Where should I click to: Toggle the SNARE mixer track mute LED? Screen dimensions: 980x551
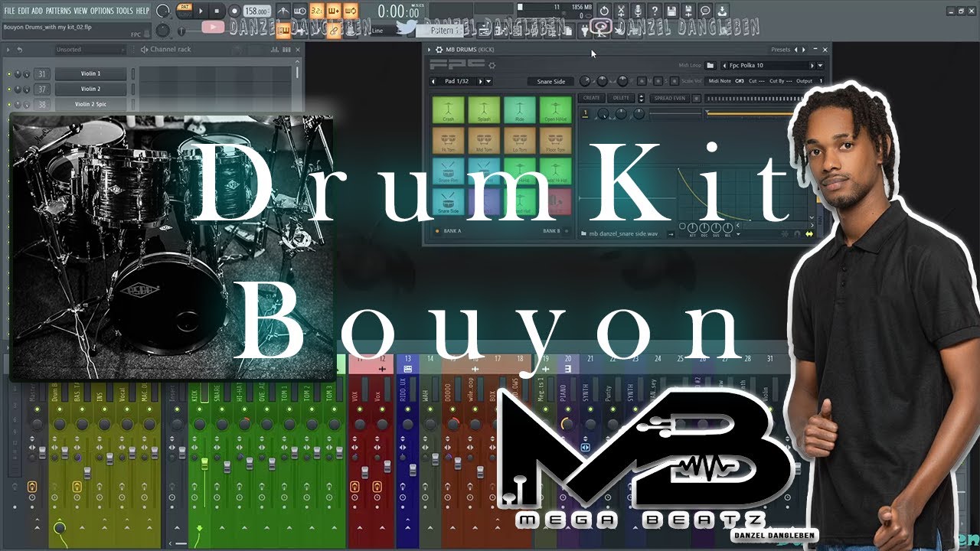point(222,409)
